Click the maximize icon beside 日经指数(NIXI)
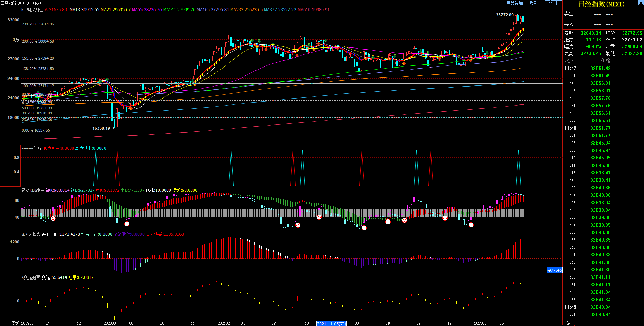This screenshot has height=326, width=644. 641,3
